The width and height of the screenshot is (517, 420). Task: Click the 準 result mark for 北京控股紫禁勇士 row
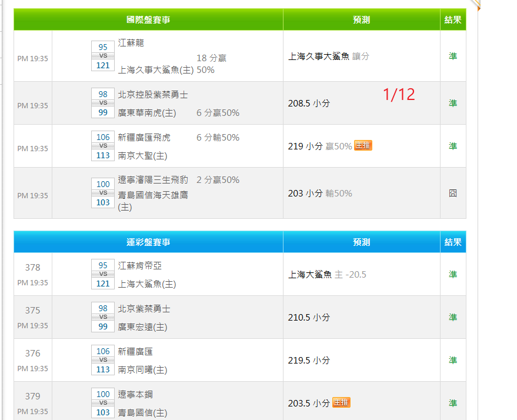coord(453,103)
